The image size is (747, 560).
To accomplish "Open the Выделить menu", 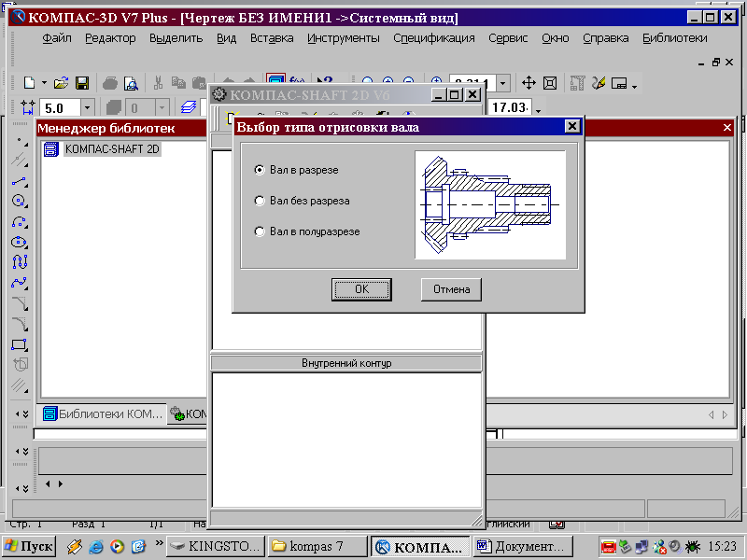I will click(x=176, y=38).
